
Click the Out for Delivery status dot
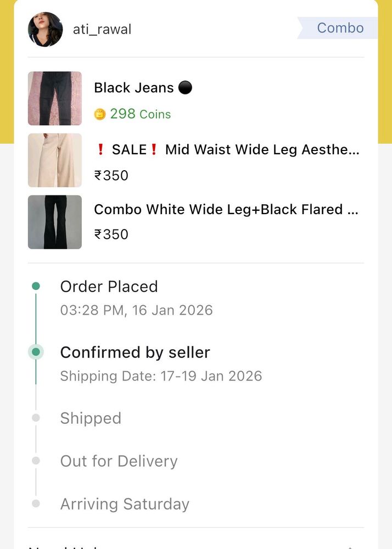[36, 461]
